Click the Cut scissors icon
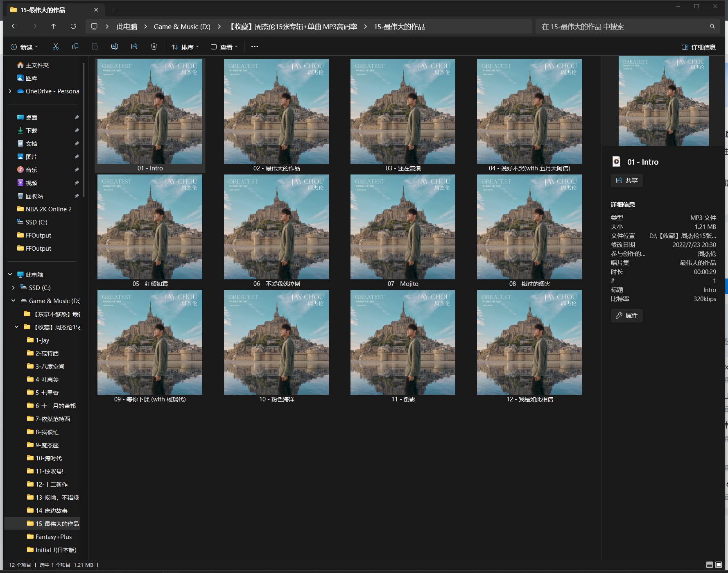 click(x=56, y=47)
